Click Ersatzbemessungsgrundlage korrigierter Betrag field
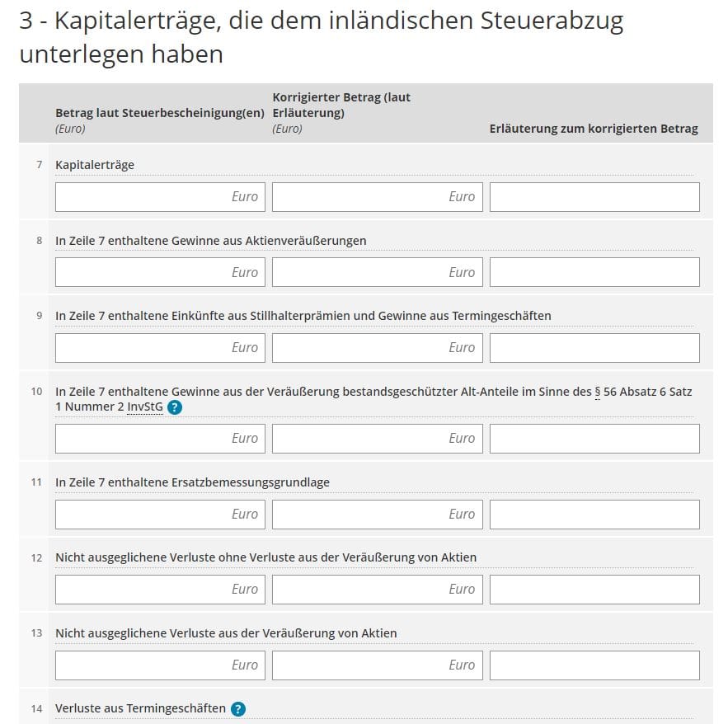Viewport: 728px width, 724px height. coord(377,514)
